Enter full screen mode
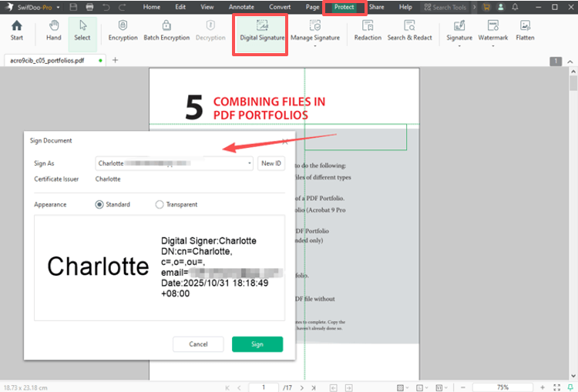The height and width of the screenshot is (392, 578). [x=556, y=387]
